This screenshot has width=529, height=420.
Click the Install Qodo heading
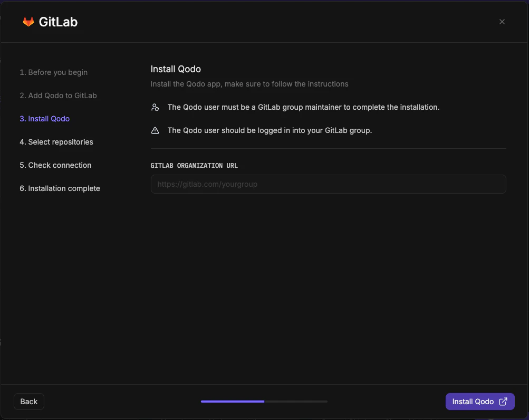click(x=176, y=69)
